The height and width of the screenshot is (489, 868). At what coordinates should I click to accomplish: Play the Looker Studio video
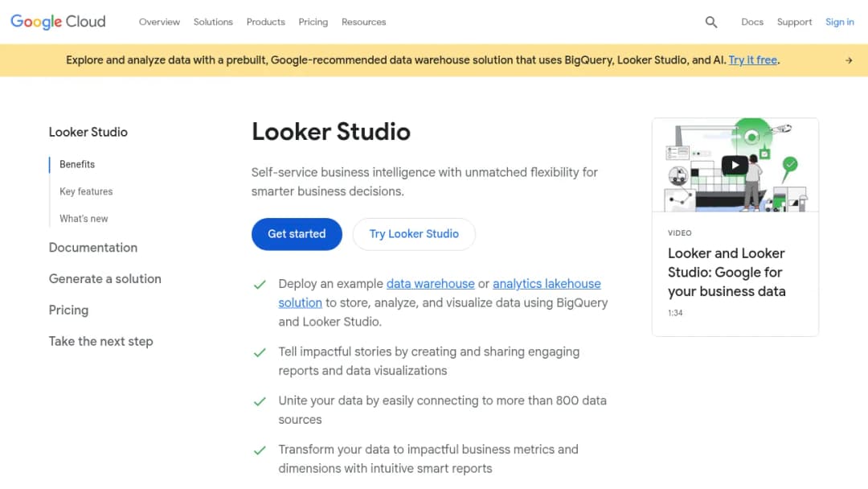coord(735,165)
